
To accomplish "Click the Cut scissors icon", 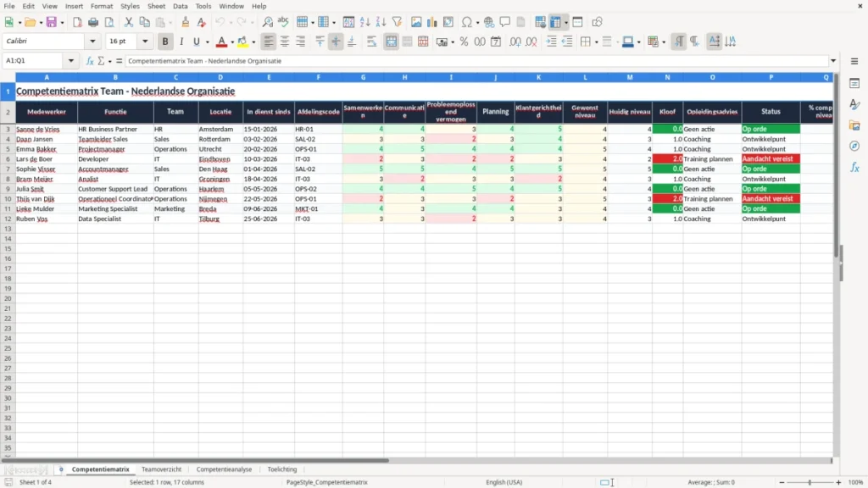I will coord(129,22).
